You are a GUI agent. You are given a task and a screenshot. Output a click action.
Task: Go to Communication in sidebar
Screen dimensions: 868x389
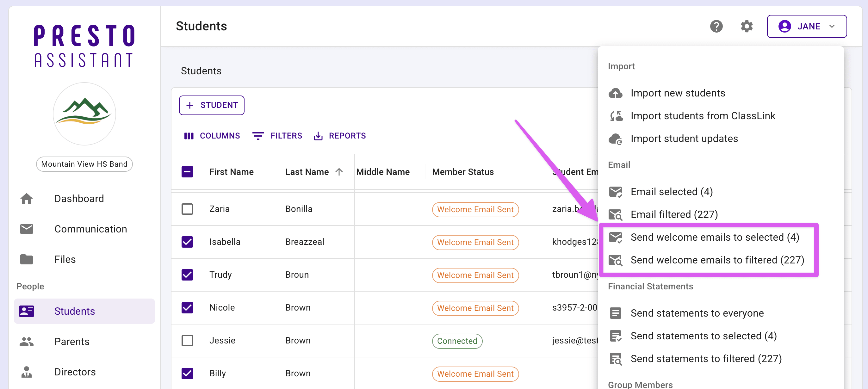pyautogui.click(x=84, y=229)
